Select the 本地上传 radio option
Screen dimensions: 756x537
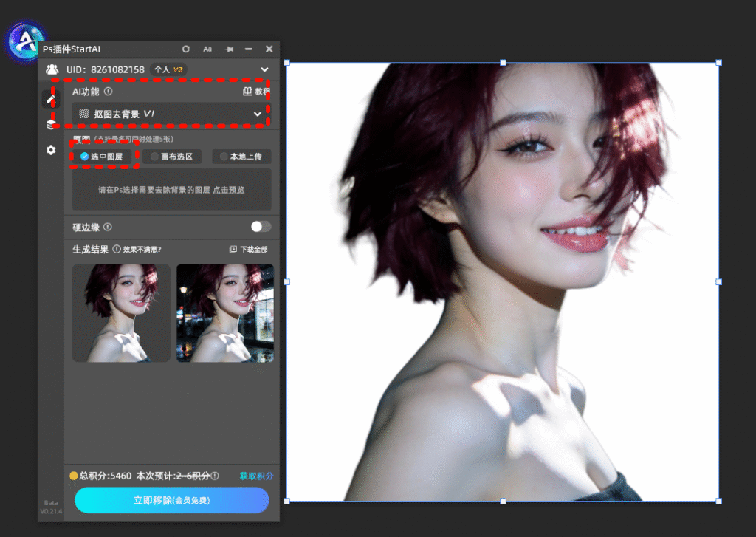pos(242,157)
